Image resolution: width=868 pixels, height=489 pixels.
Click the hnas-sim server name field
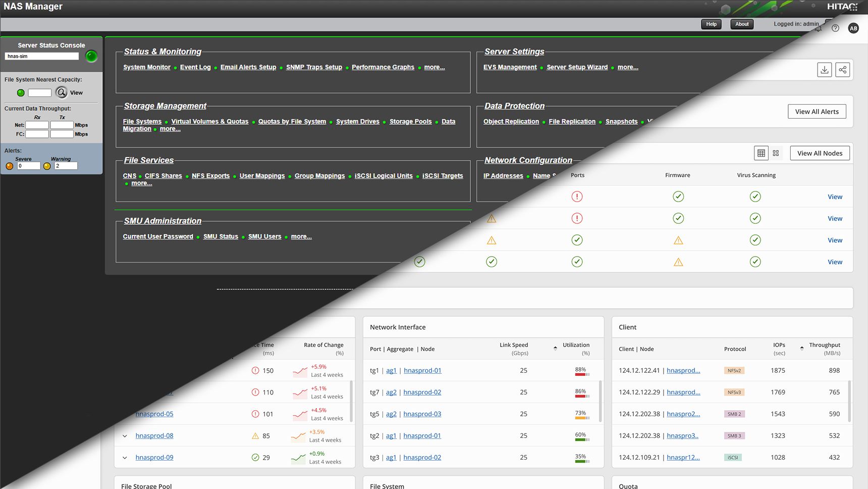point(42,57)
